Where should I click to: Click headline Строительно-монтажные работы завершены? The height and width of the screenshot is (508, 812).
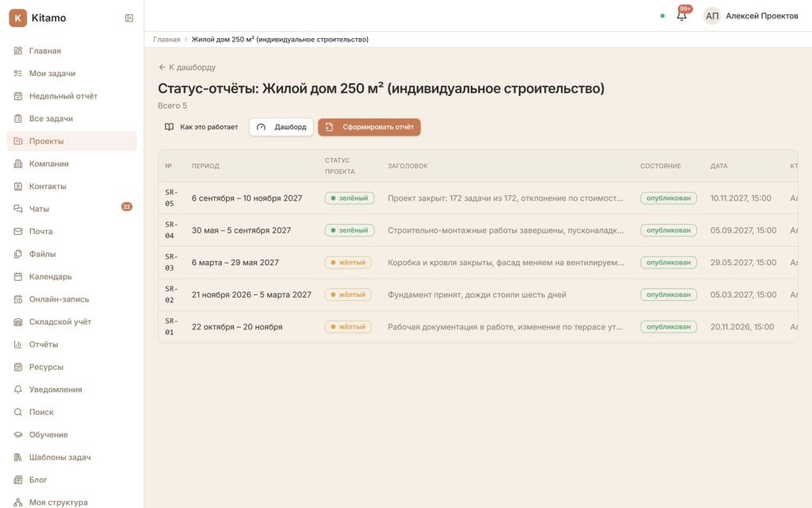[505, 230]
